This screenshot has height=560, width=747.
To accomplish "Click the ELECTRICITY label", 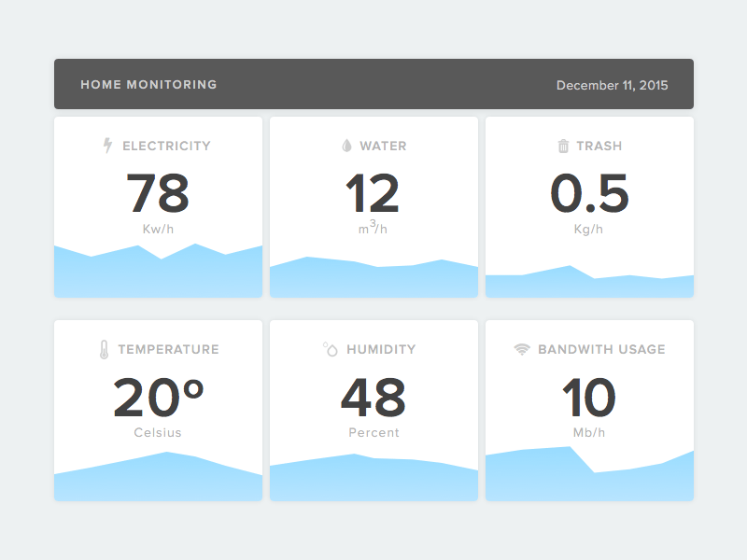I will click(x=166, y=146).
